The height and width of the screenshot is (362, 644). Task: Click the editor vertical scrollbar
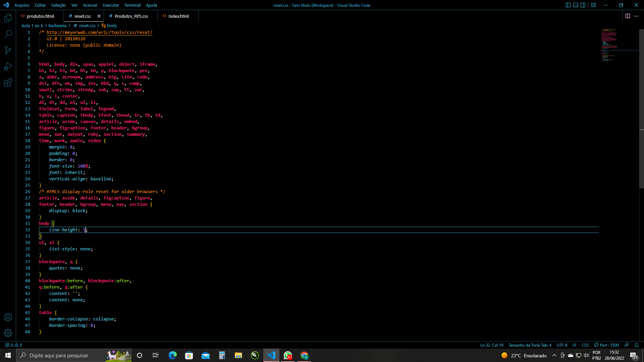pyautogui.click(x=641, y=109)
